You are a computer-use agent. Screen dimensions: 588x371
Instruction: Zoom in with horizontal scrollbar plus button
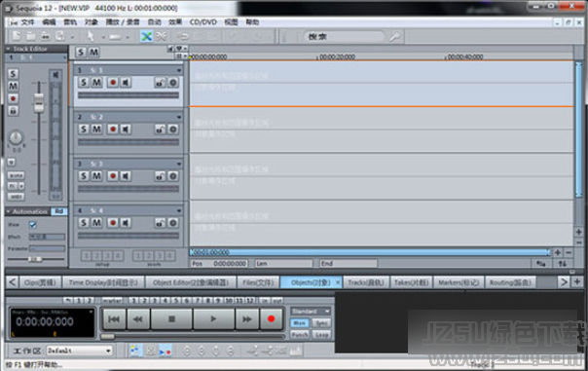[558, 252]
